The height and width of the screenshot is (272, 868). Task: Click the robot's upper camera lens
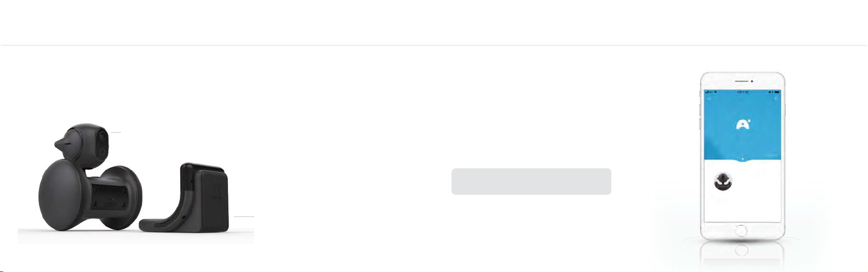(101, 136)
